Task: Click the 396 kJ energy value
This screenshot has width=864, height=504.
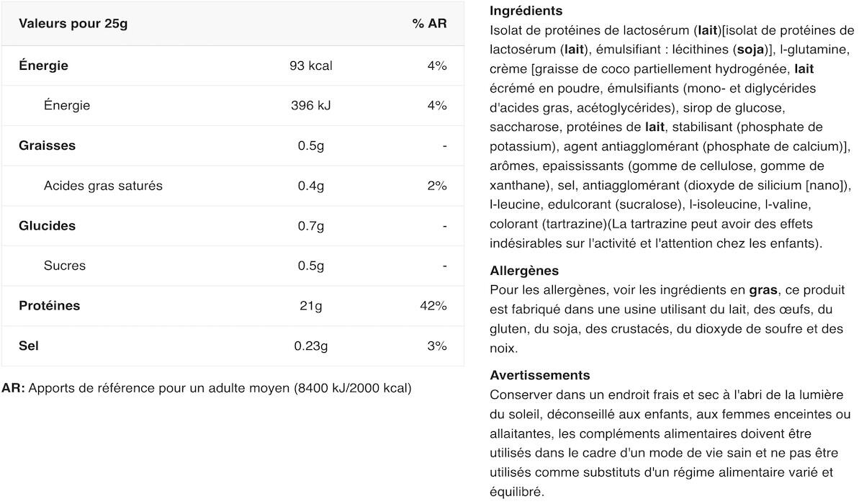Action: coord(311,106)
